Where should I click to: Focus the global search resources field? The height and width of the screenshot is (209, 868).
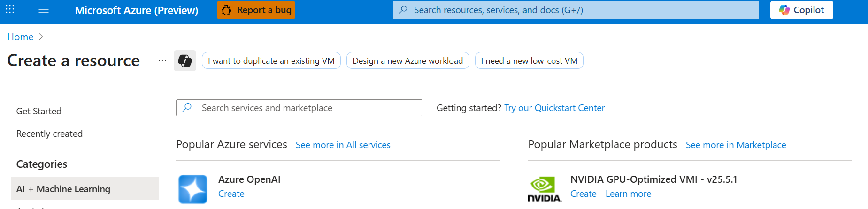[576, 10]
